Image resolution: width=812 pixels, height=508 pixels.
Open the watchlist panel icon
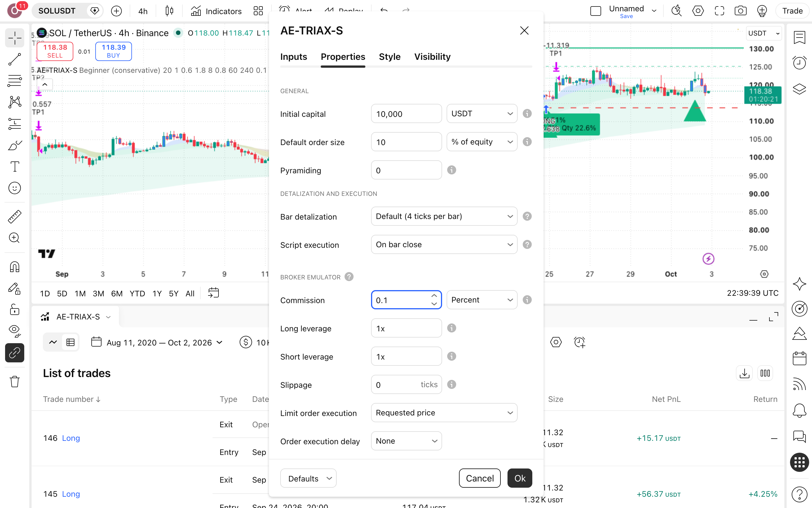tap(800, 37)
